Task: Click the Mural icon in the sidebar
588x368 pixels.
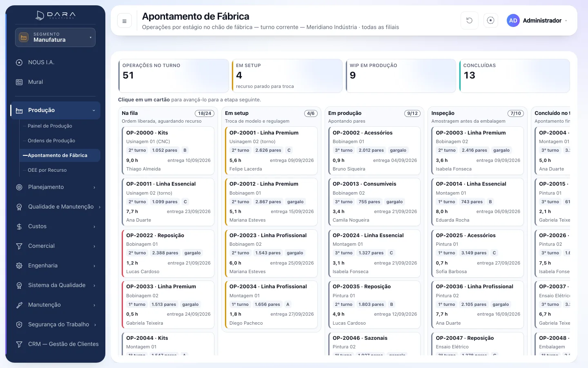Action: click(19, 82)
